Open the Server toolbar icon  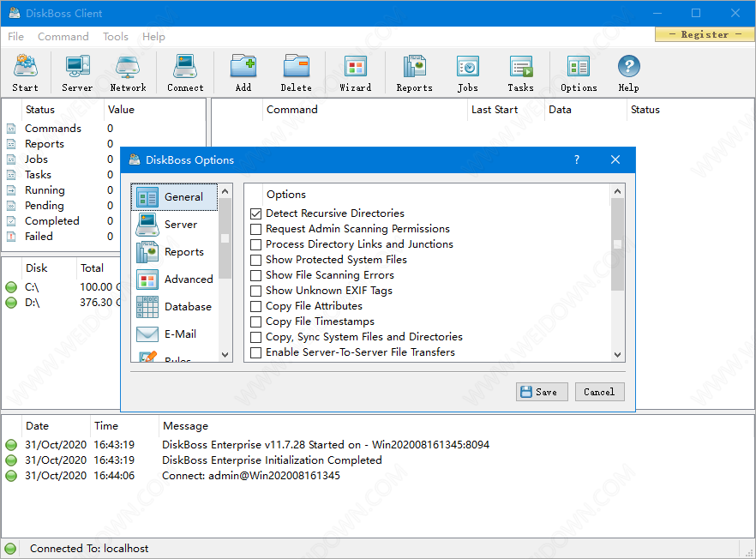(77, 72)
